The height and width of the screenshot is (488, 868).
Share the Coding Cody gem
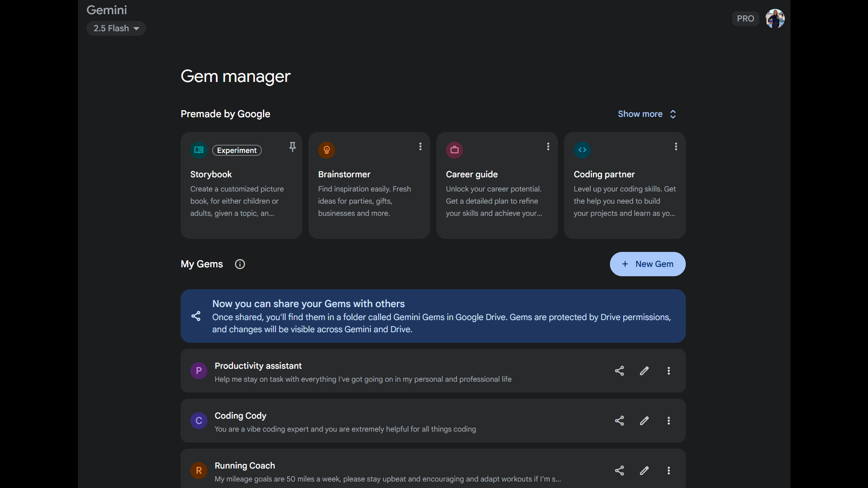click(x=619, y=421)
